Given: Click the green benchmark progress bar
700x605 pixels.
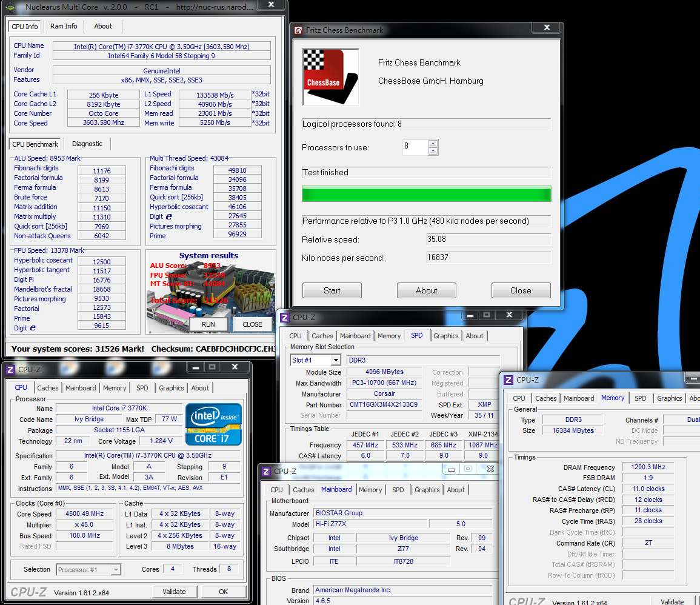Looking at the screenshot, I should [x=426, y=194].
